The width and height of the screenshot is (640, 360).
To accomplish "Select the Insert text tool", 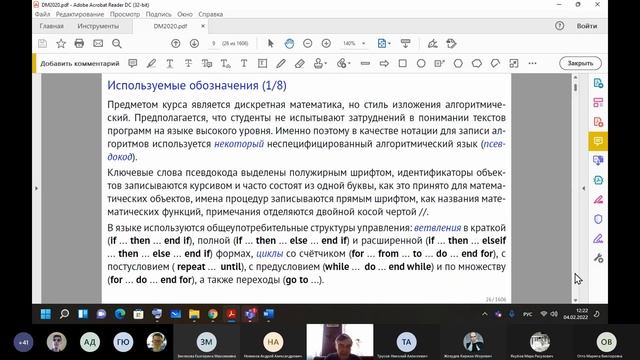I will [x=225, y=63].
